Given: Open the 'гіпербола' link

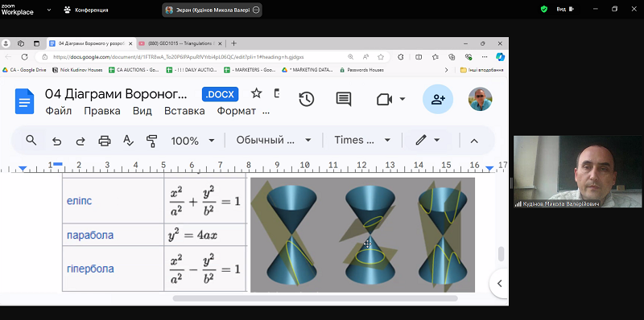Looking at the screenshot, I should tap(90, 269).
